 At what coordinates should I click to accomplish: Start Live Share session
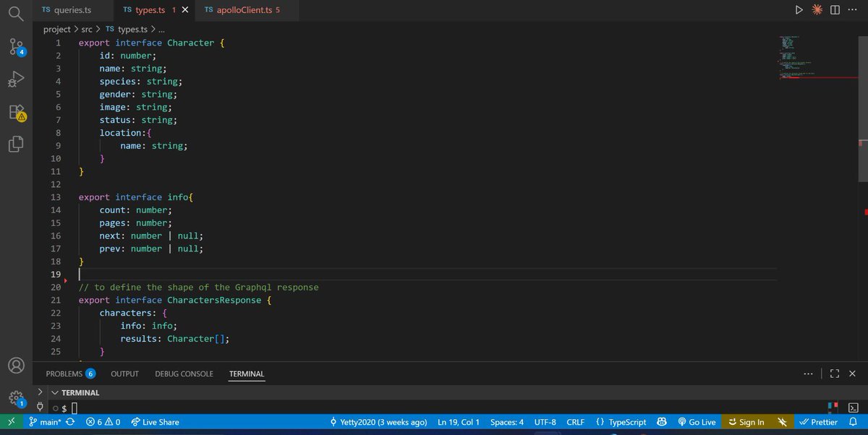pos(155,422)
